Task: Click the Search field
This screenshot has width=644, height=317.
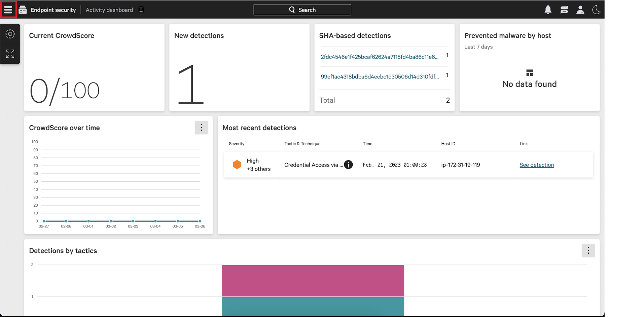Action: tap(302, 10)
